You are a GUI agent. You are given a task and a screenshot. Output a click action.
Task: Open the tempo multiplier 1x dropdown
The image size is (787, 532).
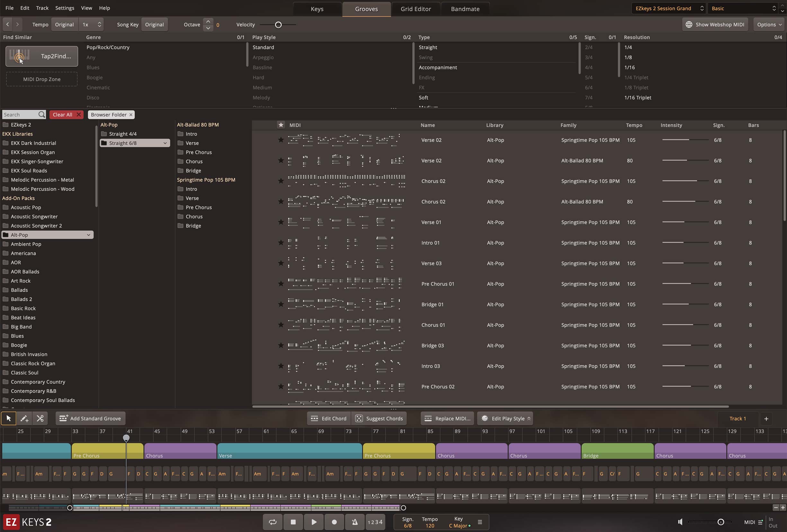coord(92,24)
